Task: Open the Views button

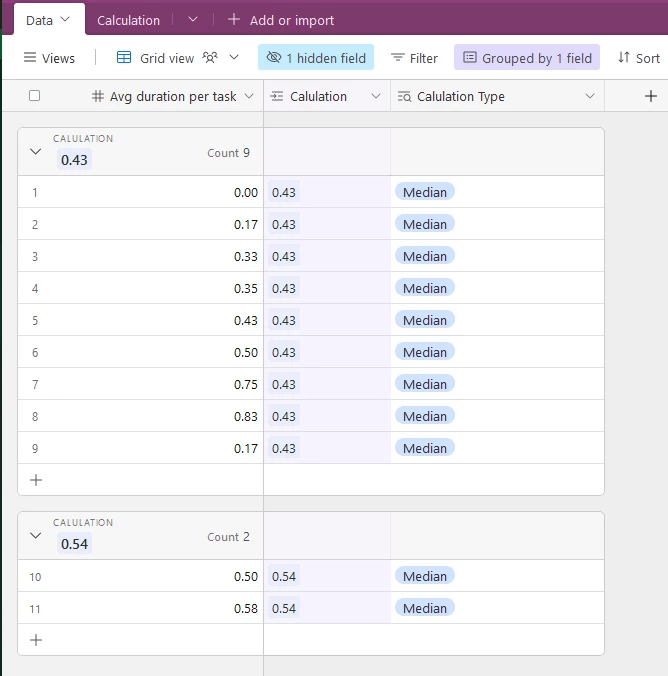Action: coord(49,58)
